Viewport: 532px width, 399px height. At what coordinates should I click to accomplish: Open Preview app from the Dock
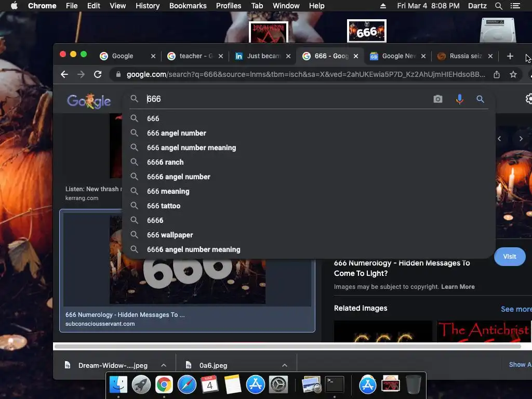(x=312, y=385)
